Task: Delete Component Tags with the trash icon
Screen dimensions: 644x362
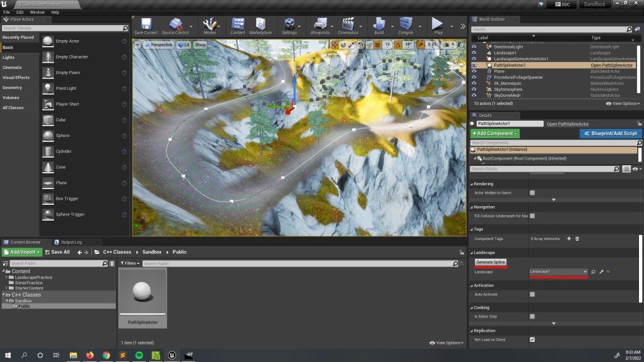Action: pos(577,239)
